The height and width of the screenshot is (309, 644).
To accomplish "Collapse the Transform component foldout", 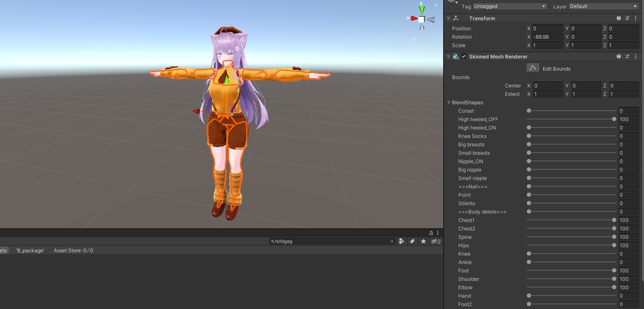I will pyautogui.click(x=448, y=18).
